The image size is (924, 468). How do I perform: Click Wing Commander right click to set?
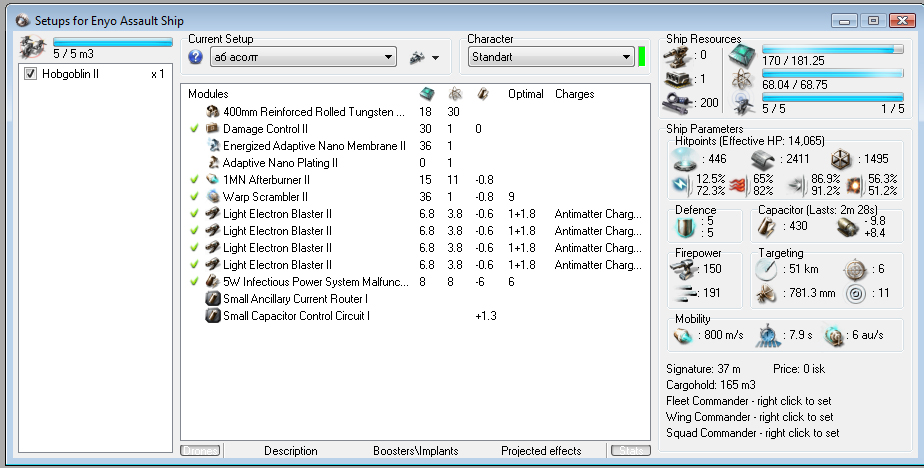click(750, 417)
